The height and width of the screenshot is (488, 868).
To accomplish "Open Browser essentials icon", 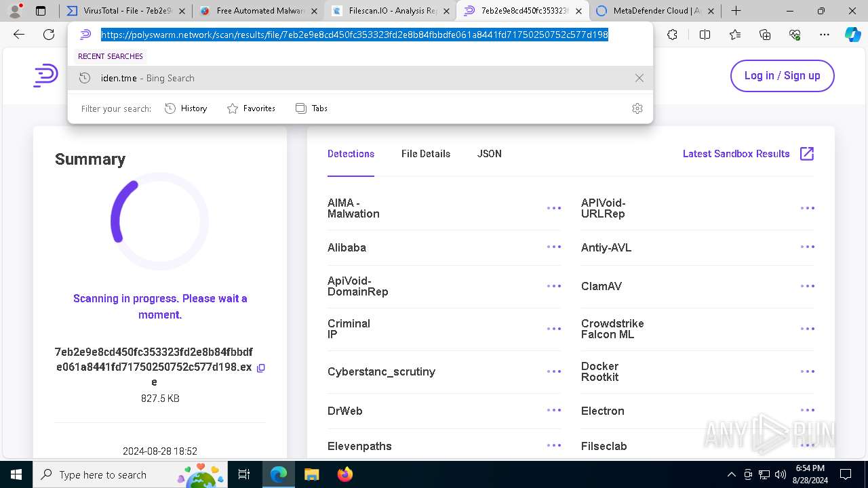I will point(795,35).
